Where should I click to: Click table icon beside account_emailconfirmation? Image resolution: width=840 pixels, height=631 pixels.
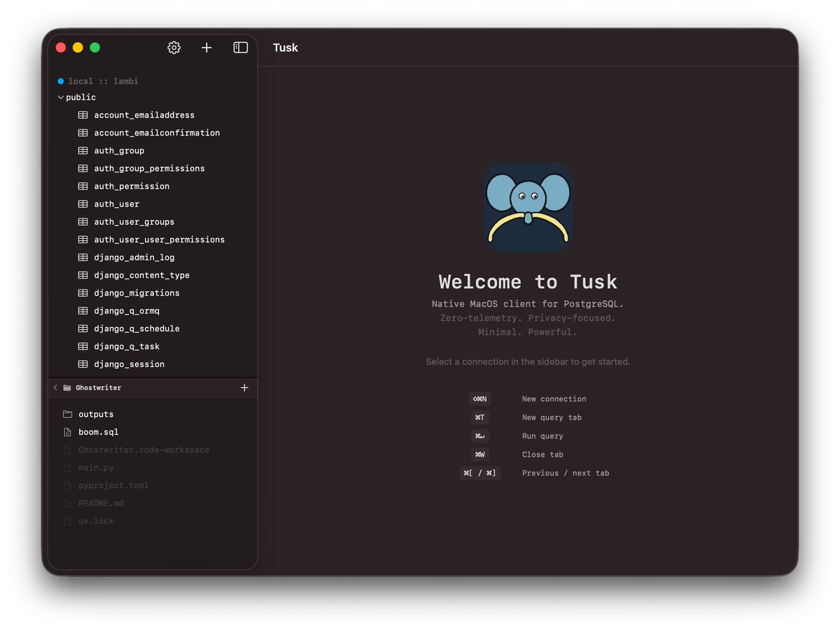[83, 133]
